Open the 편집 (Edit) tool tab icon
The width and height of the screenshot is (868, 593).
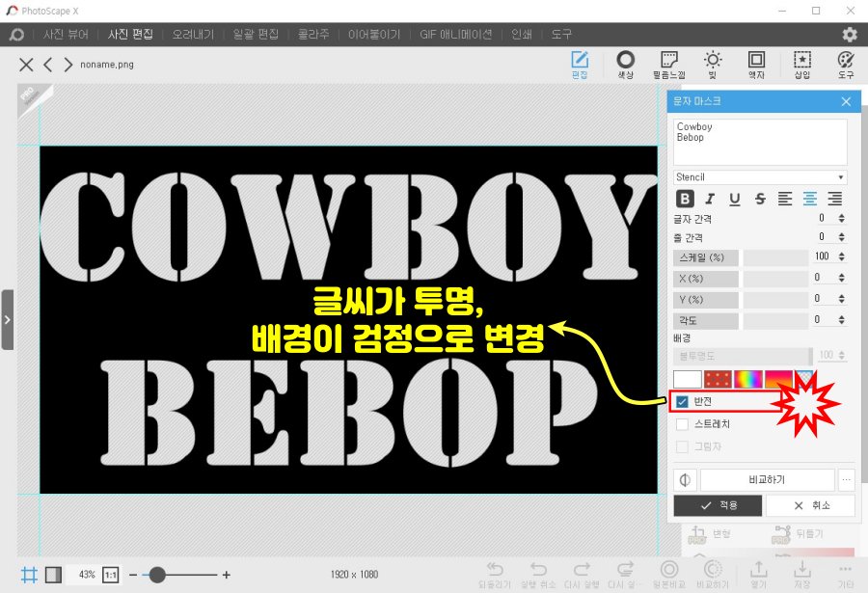pos(580,65)
